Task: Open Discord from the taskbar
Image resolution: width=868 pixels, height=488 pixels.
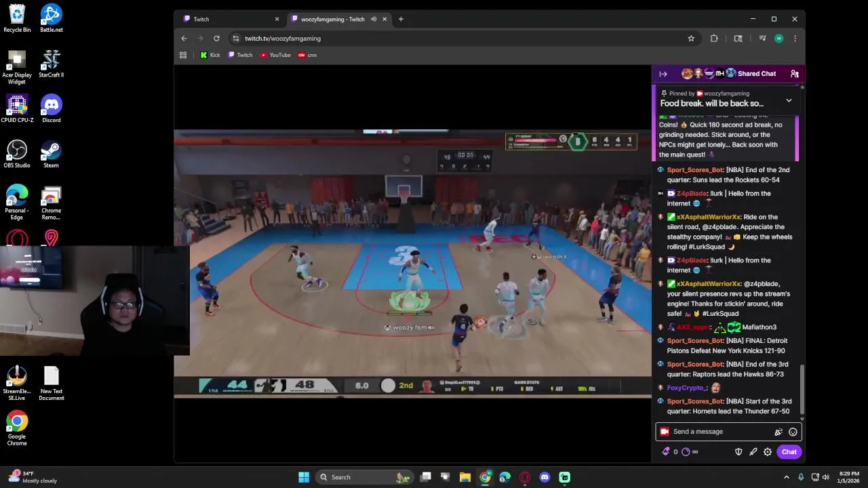Action: click(545, 477)
